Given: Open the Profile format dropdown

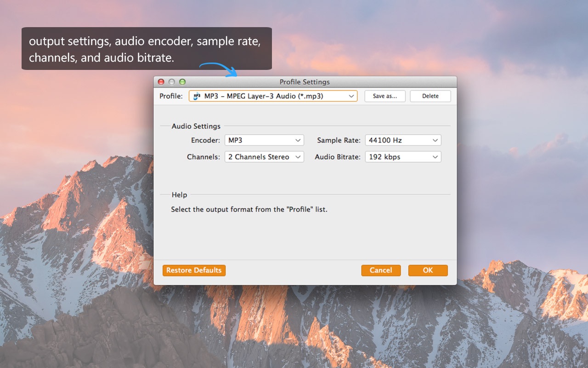Looking at the screenshot, I should pyautogui.click(x=273, y=96).
